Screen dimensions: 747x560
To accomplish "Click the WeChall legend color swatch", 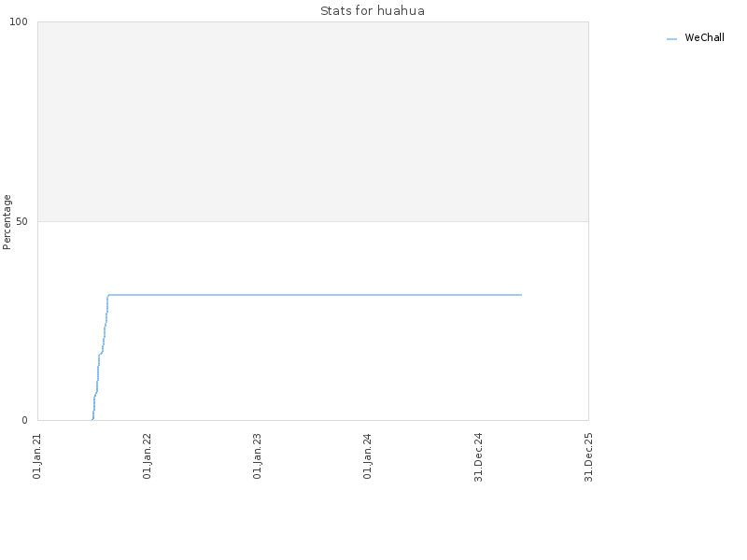I will (x=671, y=39).
